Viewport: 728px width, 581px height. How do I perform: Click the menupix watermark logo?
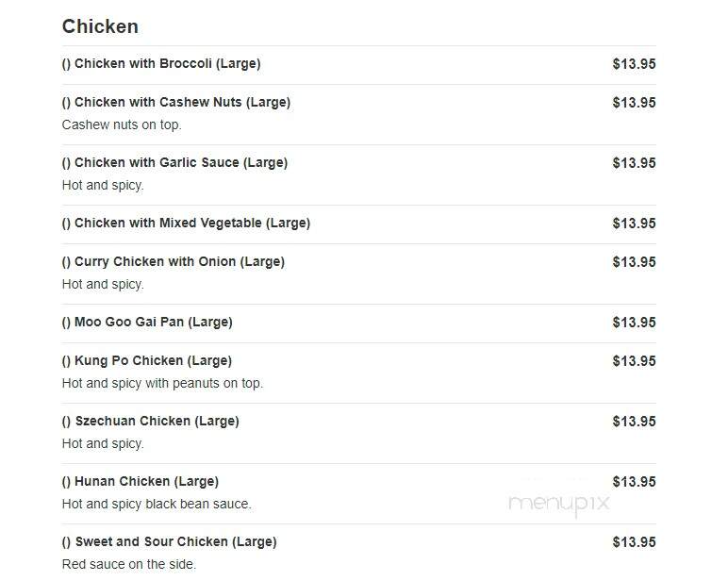(559, 504)
